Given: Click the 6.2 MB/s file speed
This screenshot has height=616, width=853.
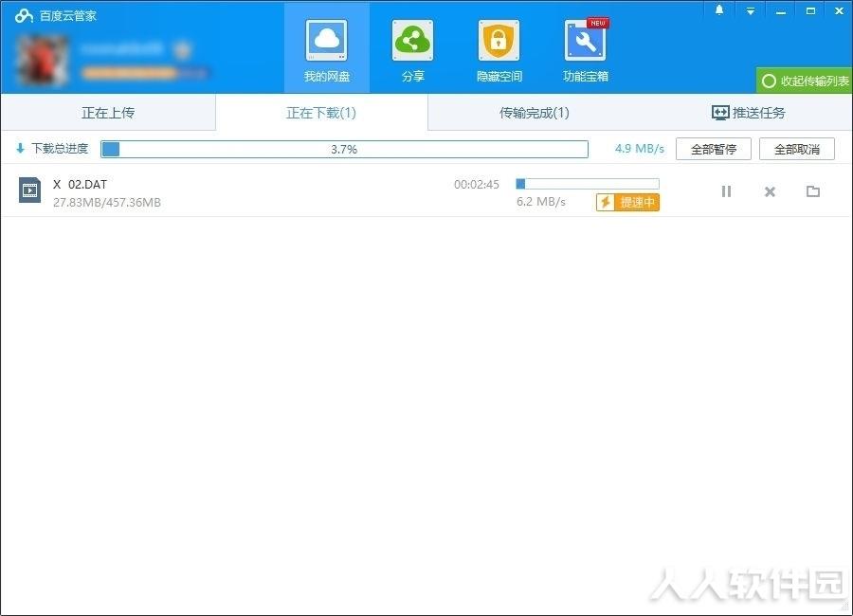Looking at the screenshot, I should (541, 202).
